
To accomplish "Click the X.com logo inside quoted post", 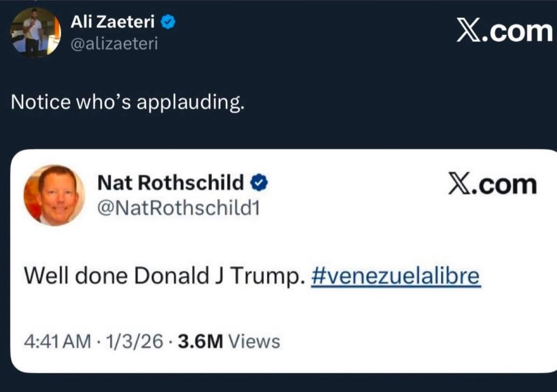I will pyautogui.click(x=492, y=184).
